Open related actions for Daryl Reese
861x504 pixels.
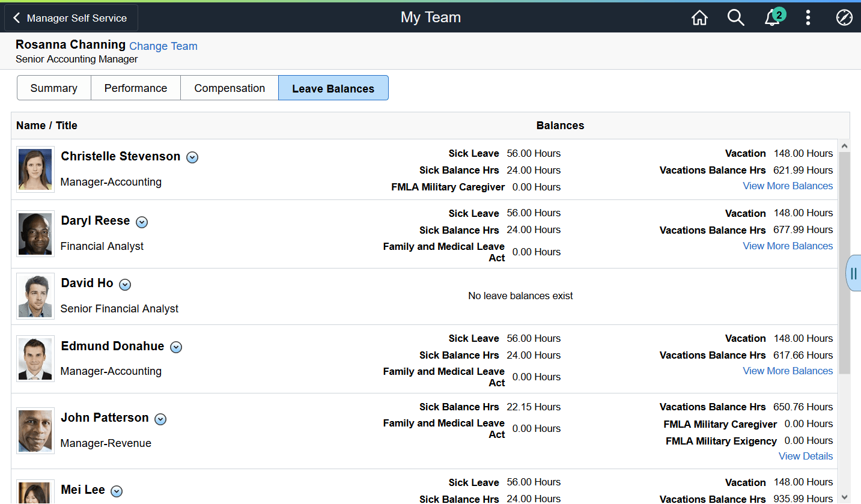point(142,222)
